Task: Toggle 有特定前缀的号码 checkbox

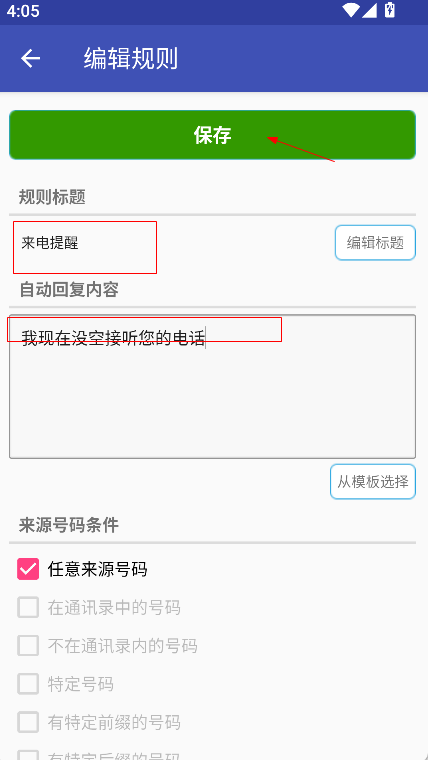Action: point(28,722)
